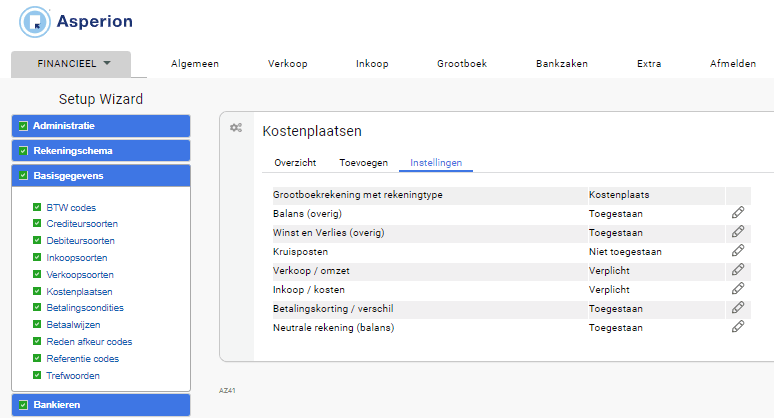The image size is (774, 418).
Task: Toggle the Bankieren checkbox
Action: point(23,405)
